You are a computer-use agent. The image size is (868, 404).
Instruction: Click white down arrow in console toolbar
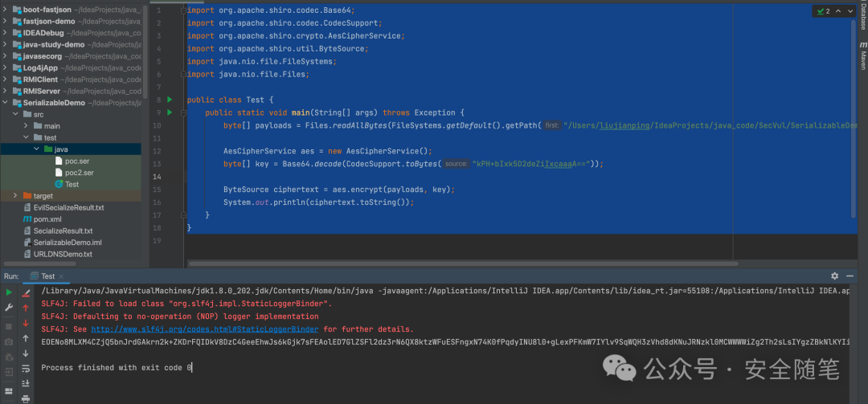pyautogui.click(x=26, y=353)
